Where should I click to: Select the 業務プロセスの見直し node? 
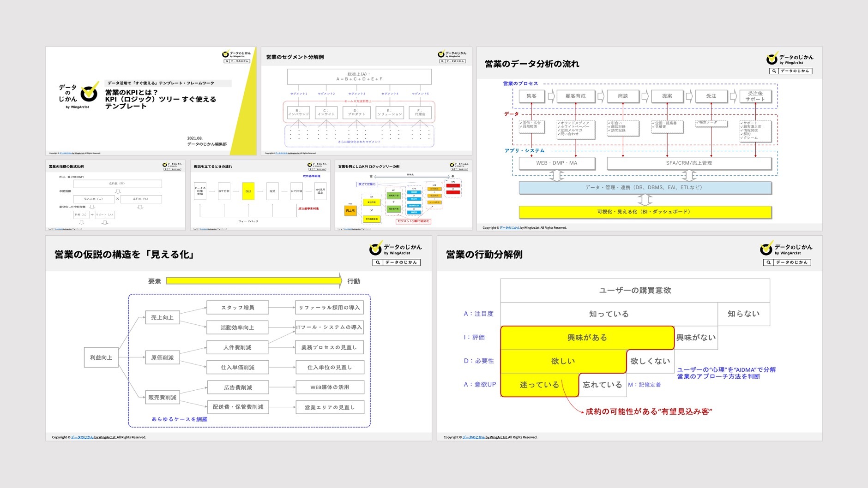[x=330, y=347]
